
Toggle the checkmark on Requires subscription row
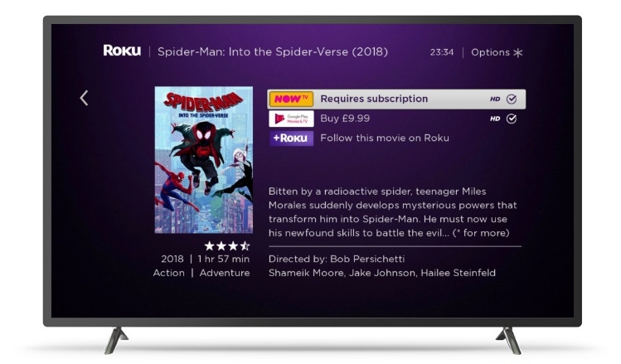click(x=512, y=99)
